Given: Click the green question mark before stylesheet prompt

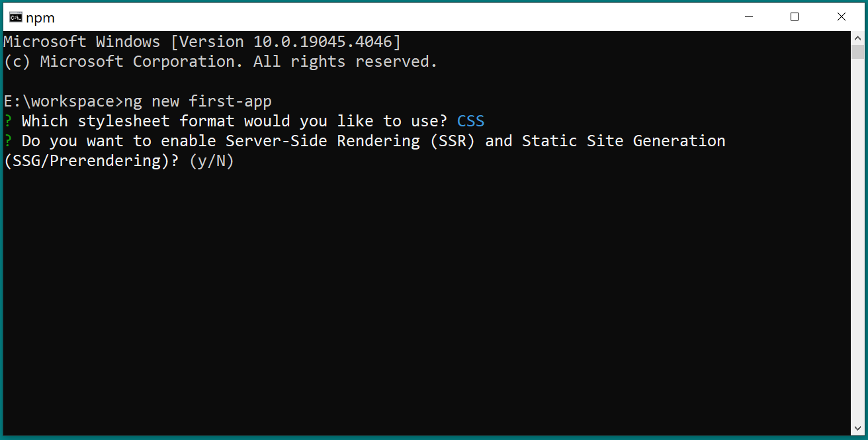Looking at the screenshot, I should click(x=8, y=121).
